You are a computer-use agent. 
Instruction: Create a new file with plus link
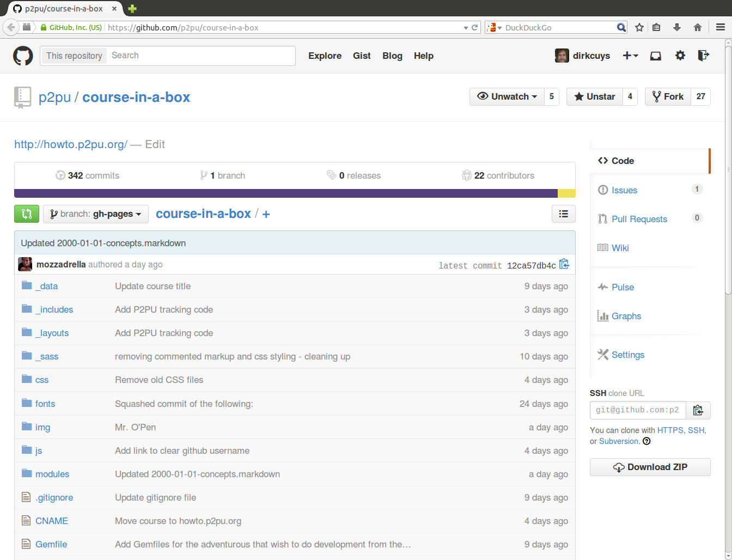pyautogui.click(x=266, y=214)
